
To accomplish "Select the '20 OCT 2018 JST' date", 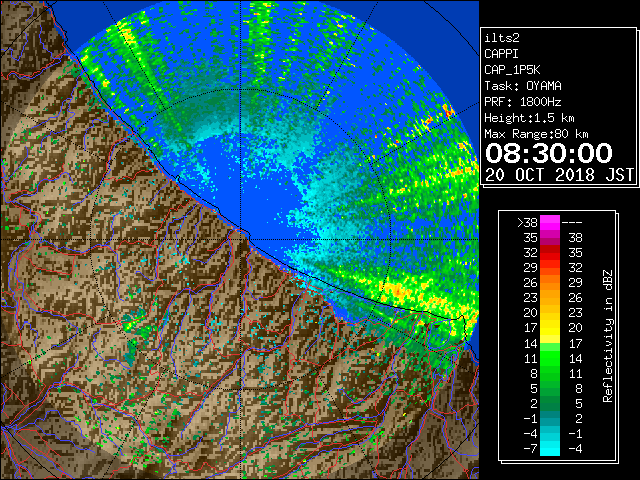I will tap(559, 175).
